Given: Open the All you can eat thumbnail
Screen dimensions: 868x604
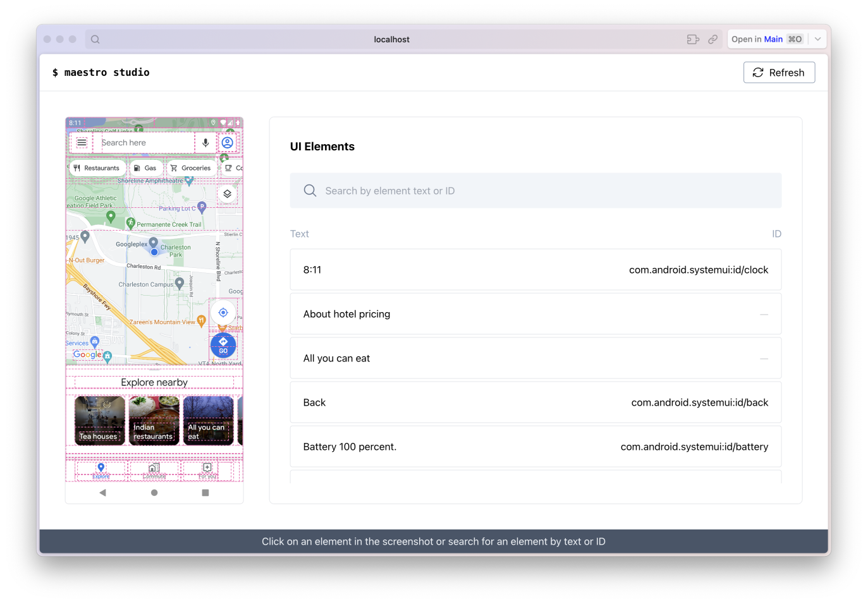Looking at the screenshot, I should tap(208, 421).
